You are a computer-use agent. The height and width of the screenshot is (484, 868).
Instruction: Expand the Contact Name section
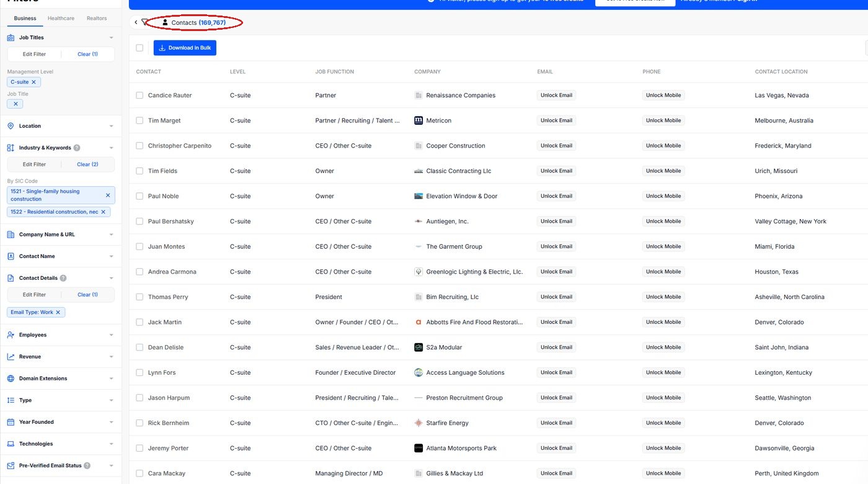pyautogui.click(x=111, y=256)
